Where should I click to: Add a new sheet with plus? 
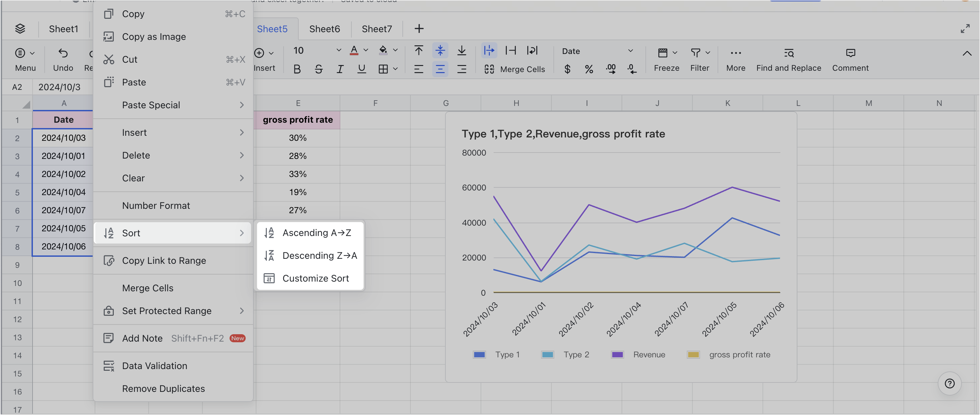pos(419,29)
